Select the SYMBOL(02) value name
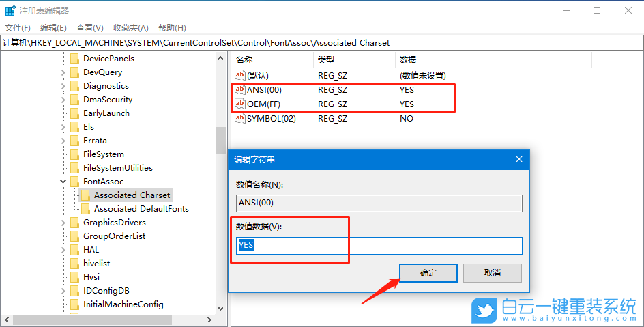The height and width of the screenshot is (327, 644). [x=271, y=118]
